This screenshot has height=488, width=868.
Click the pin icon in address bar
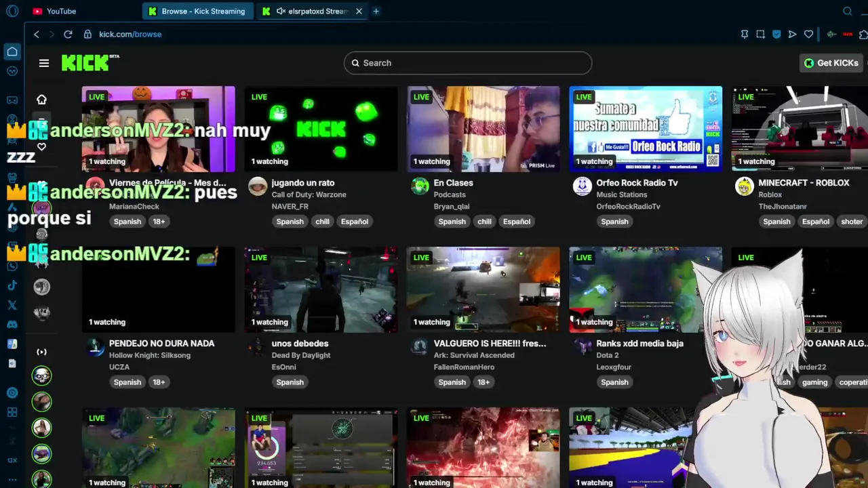[x=745, y=34]
